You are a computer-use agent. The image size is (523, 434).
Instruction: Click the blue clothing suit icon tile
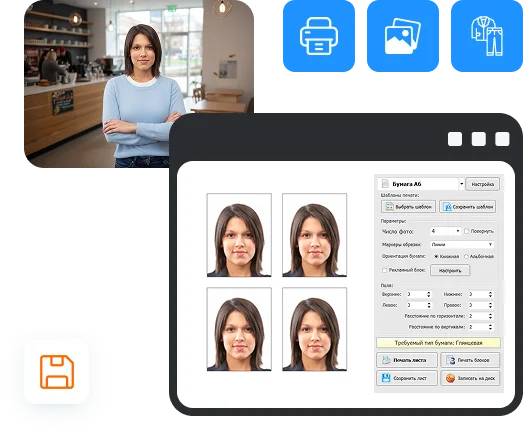(x=487, y=36)
